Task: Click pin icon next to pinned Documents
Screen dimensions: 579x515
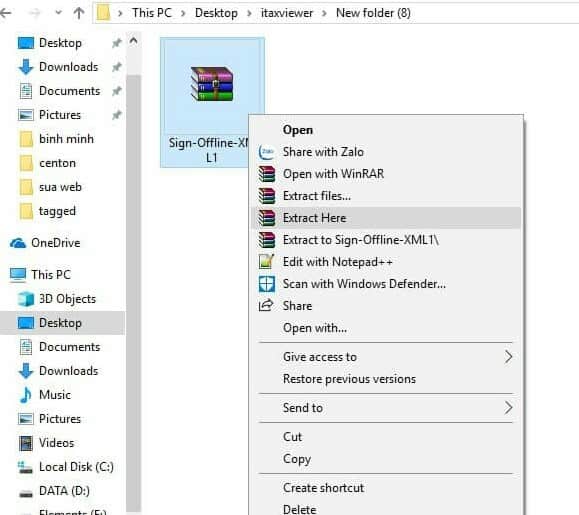Action: pyautogui.click(x=117, y=91)
